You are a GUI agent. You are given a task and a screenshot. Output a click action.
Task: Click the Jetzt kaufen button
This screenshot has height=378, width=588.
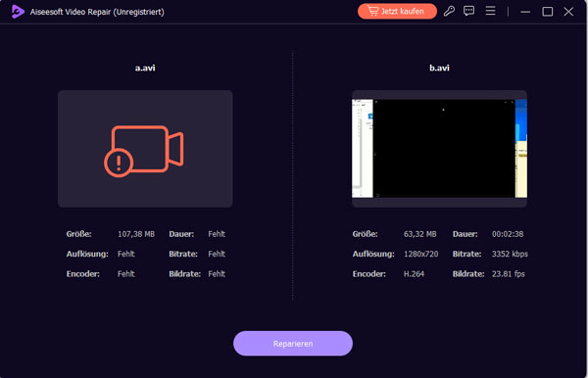(x=397, y=11)
